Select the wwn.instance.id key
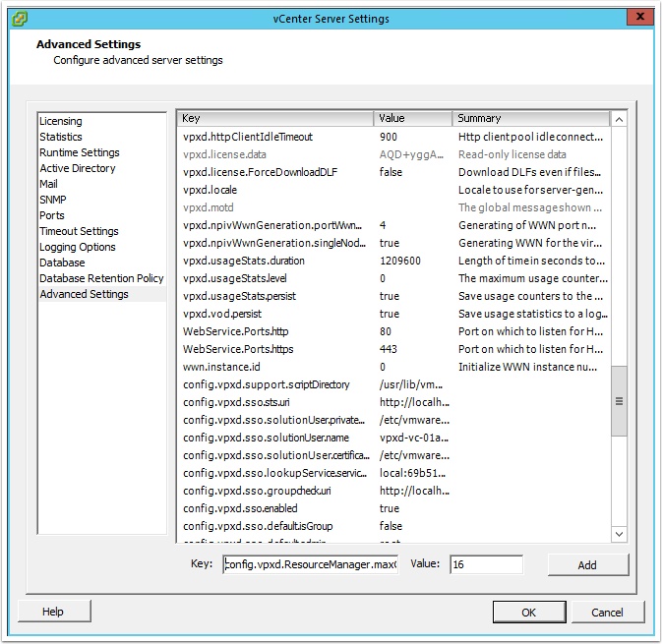The height and width of the screenshot is (644, 662). pos(221,367)
